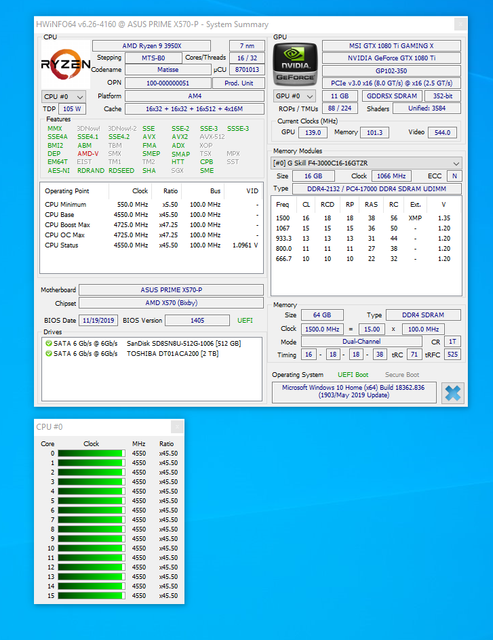This screenshot has height=640, width=493.
Task: Click the Prod. Unit field
Action: click(x=239, y=83)
